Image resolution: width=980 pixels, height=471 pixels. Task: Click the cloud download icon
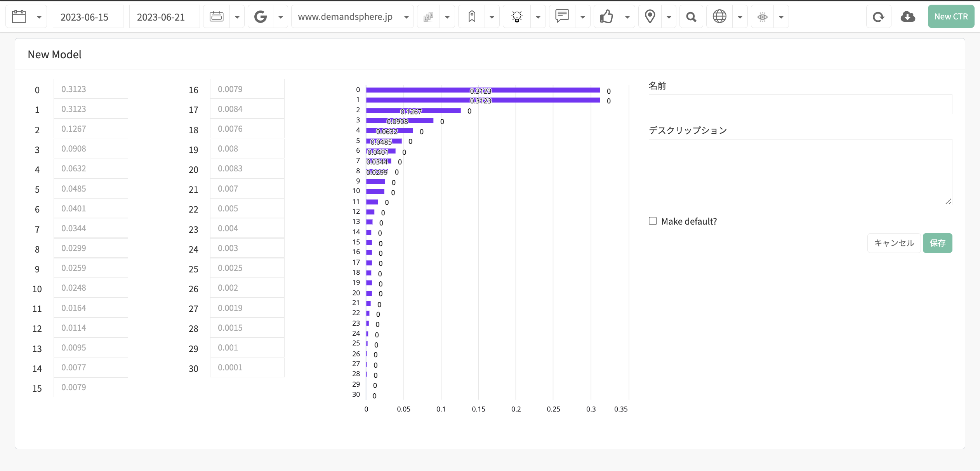[x=908, y=17]
